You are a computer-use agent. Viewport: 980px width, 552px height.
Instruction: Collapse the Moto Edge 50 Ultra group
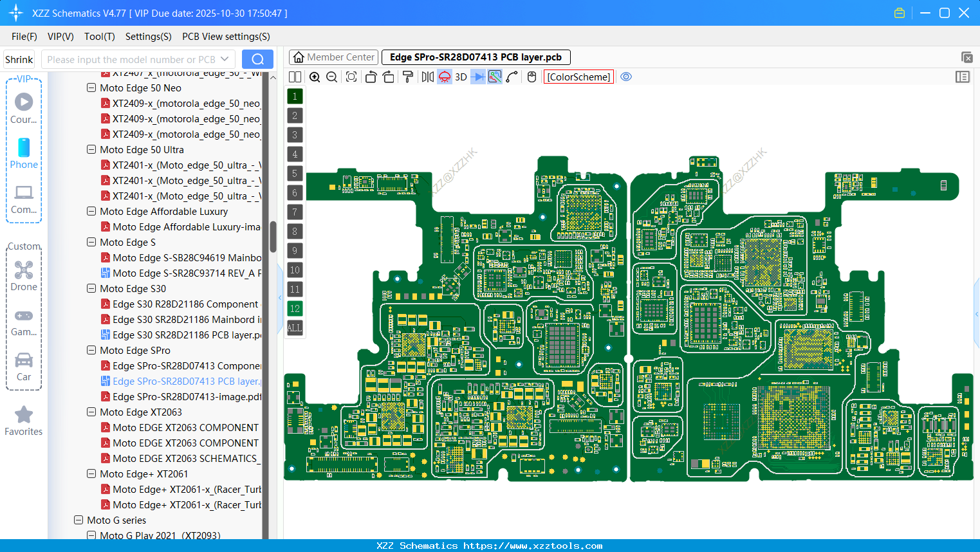point(91,149)
